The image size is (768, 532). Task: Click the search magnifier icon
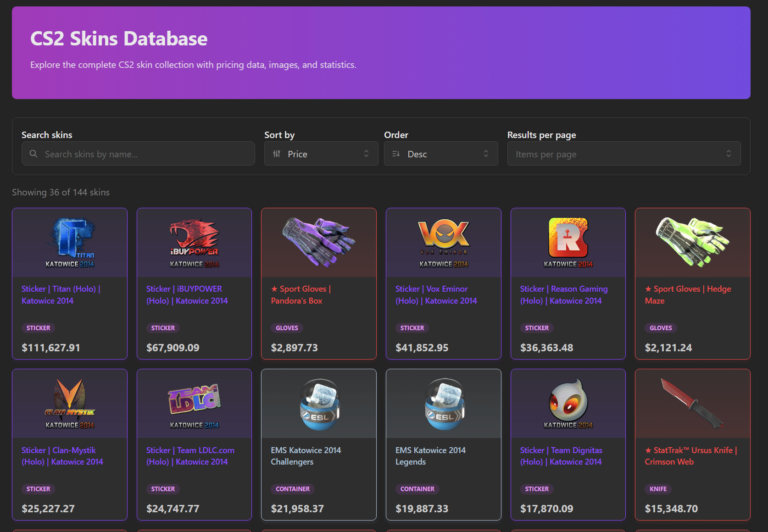point(33,154)
